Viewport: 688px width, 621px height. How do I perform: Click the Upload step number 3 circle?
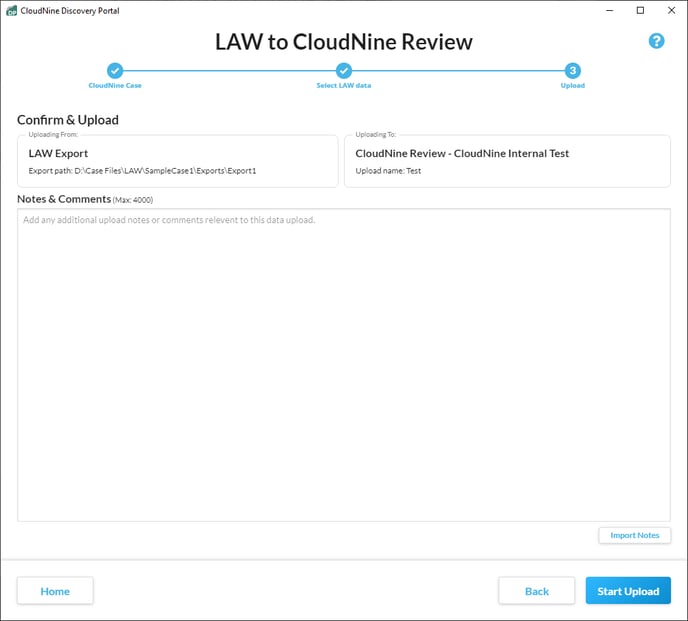coord(573,71)
